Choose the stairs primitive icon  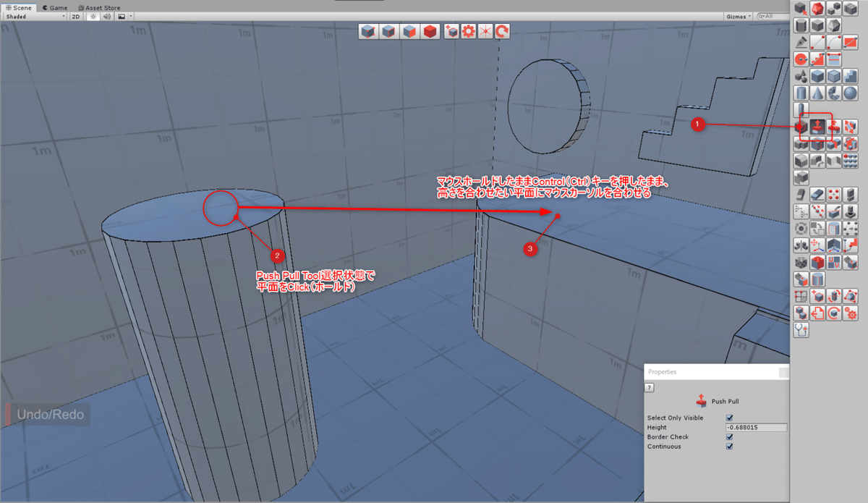[x=850, y=76]
